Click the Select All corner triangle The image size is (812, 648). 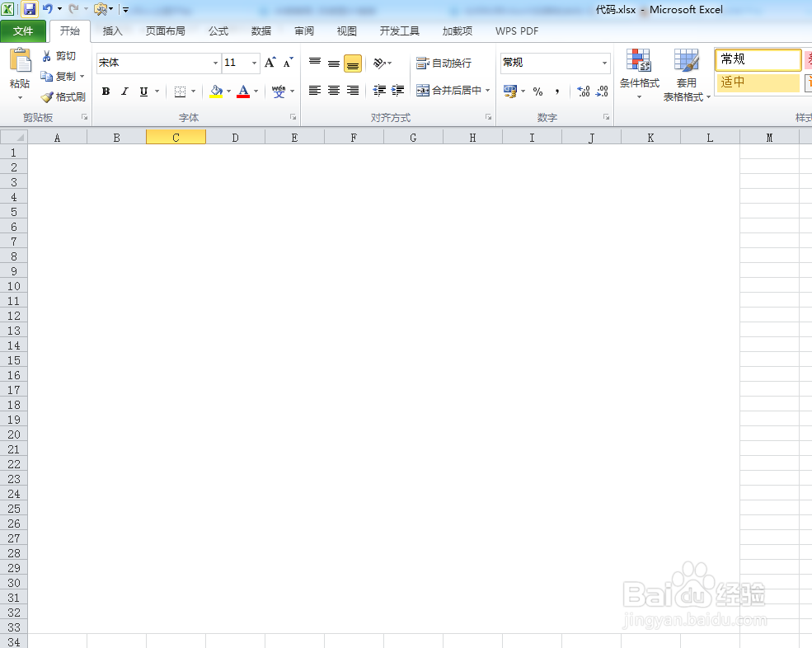click(14, 137)
